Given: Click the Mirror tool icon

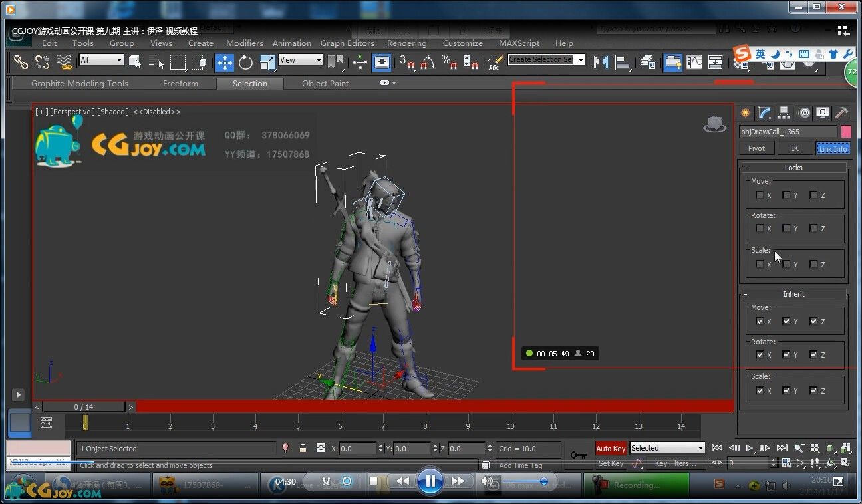Looking at the screenshot, I should (601, 62).
